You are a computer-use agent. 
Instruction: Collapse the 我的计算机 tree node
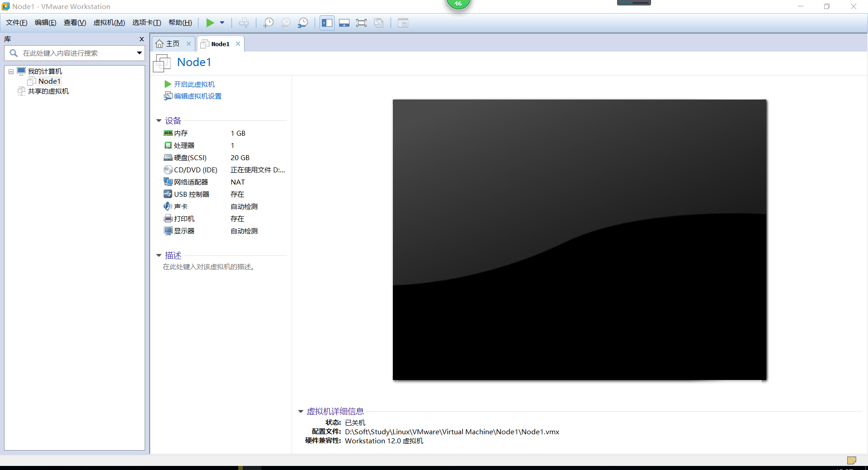point(11,71)
